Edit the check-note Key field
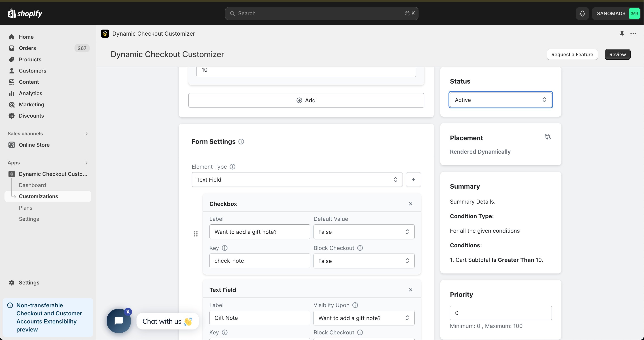 point(260,261)
